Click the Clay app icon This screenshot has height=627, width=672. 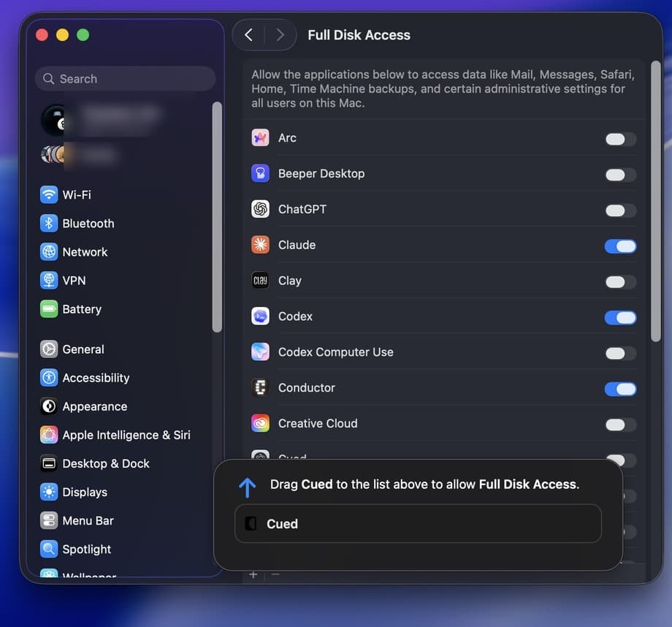tap(260, 281)
